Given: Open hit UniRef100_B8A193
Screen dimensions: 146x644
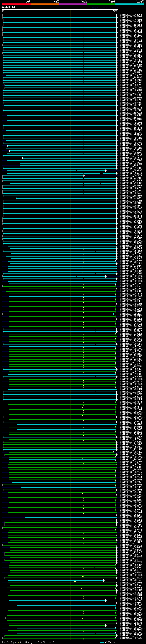Looking at the screenshot, I should (131, 170).
